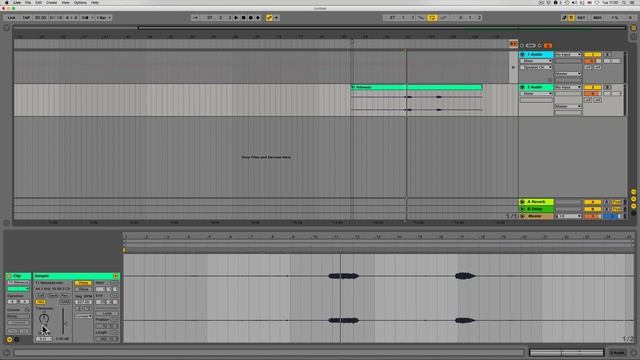Collapse the 1 Audio track
The width and height of the screenshot is (640, 360).
522,54
